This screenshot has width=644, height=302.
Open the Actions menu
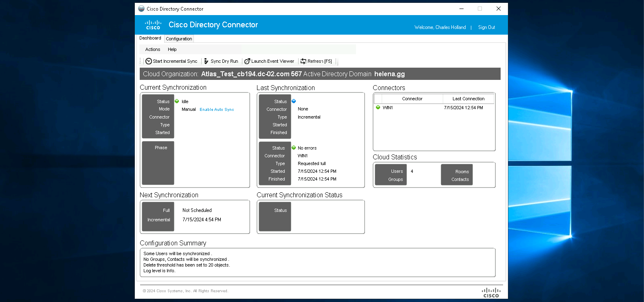[x=153, y=49]
